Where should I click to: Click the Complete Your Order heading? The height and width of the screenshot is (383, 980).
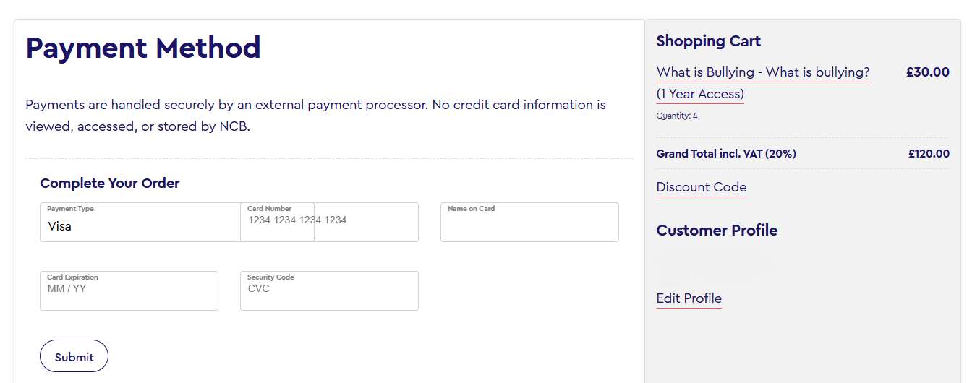(x=109, y=184)
